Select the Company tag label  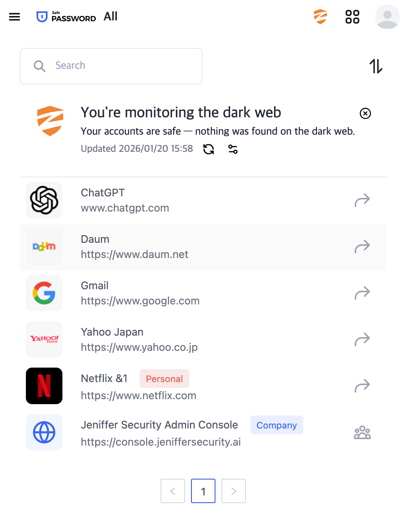pyautogui.click(x=277, y=425)
